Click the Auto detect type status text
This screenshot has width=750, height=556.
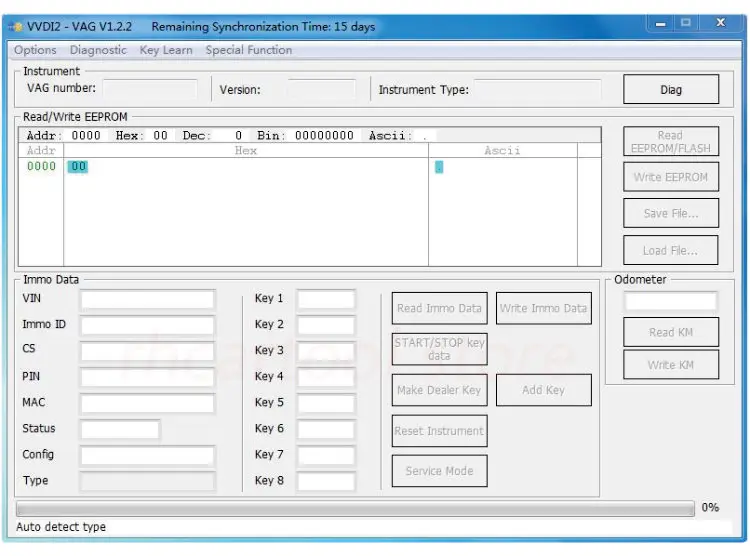[61, 527]
